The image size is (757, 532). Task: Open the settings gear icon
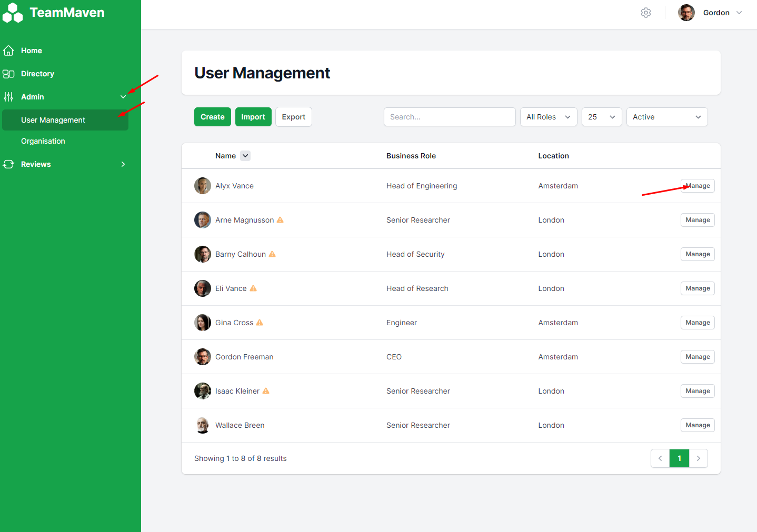(x=646, y=13)
